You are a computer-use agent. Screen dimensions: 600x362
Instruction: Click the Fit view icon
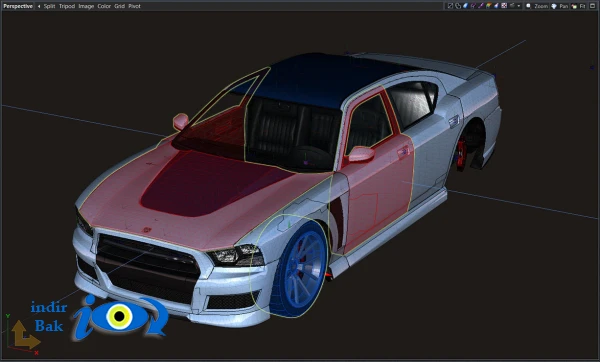[574, 6]
